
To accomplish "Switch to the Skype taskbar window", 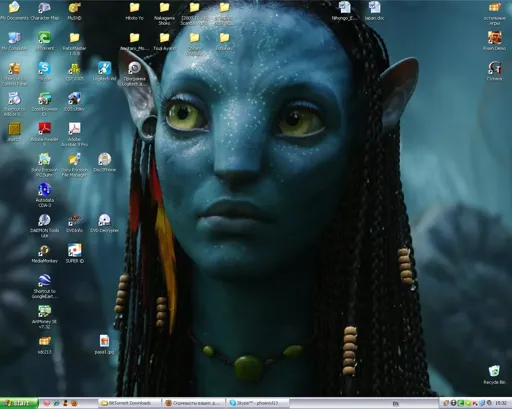I will [x=257, y=403].
